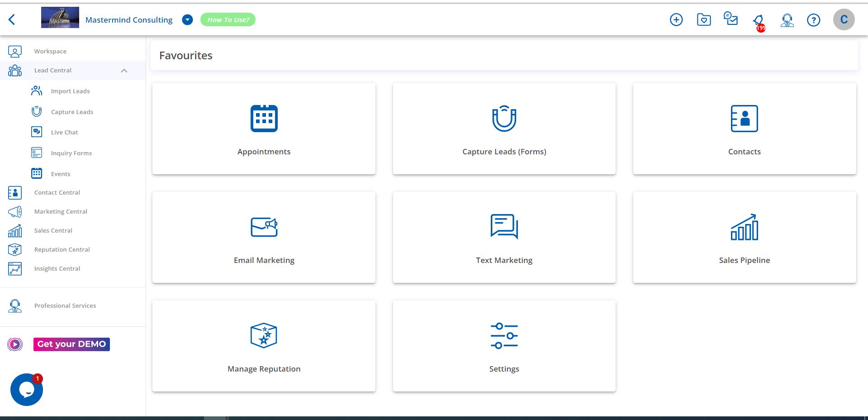Open the Insights Central menu item
The height and width of the screenshot is (420, 868).
[57, 268]
